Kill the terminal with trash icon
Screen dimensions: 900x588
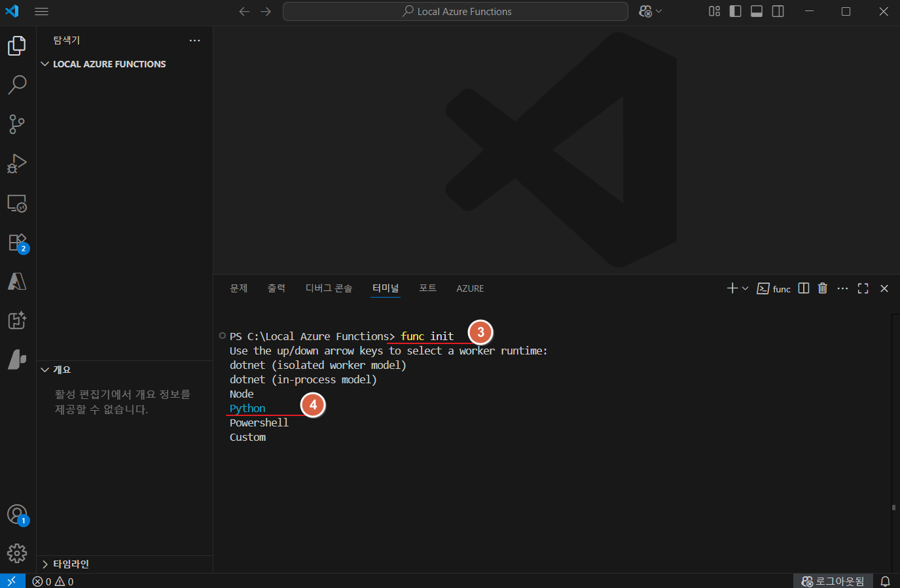823,288
